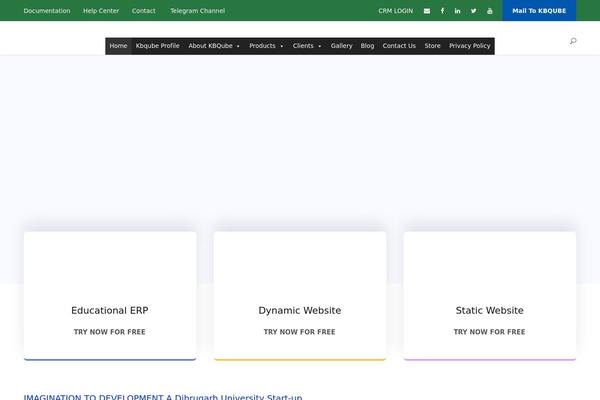Open the Privacy Policy menu item
Viewport: 600px width, 400px height.
tap(470, 46)
